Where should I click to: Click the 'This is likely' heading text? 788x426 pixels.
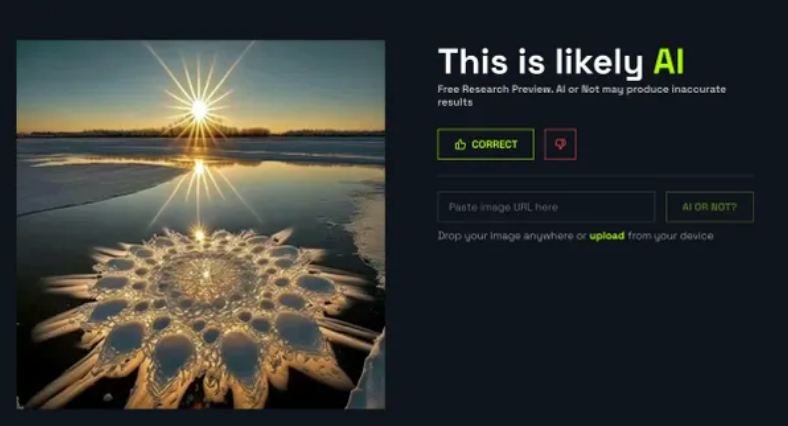[541, 62]
